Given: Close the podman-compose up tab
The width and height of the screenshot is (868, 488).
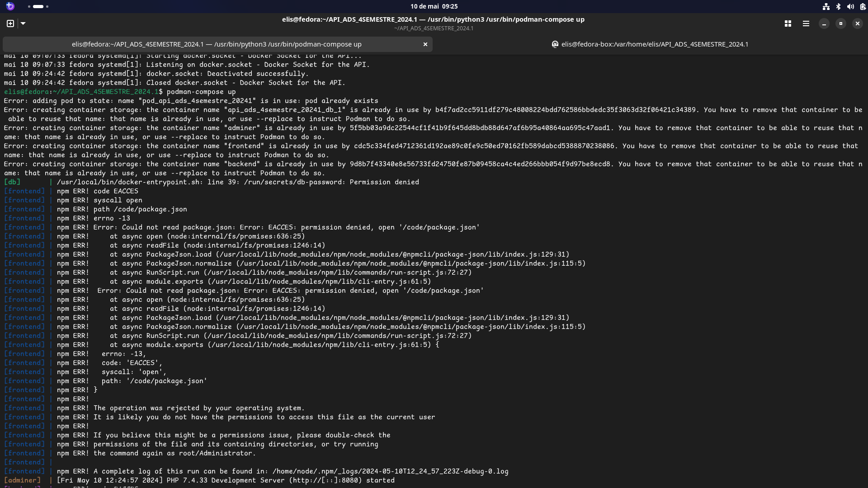Looking at the screenshot, I should point(425,44).
